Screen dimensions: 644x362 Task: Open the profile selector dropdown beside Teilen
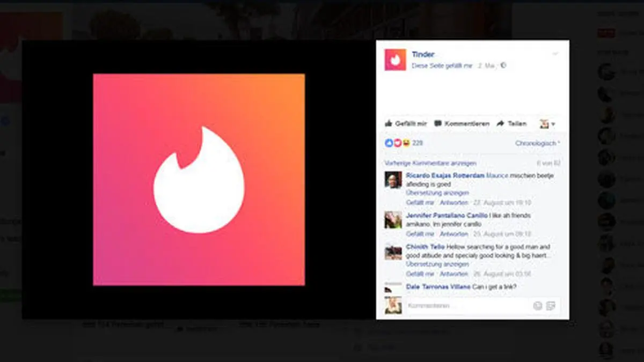(x=547, y=124)
